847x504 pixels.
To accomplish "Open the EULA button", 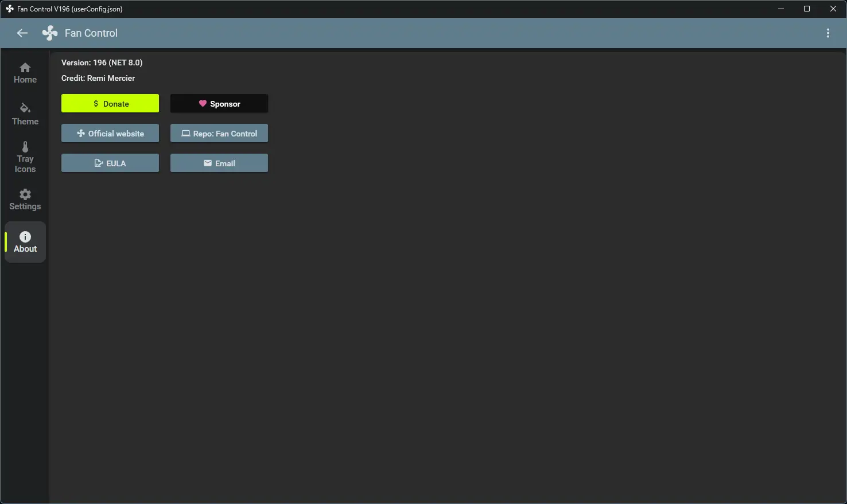I will [110, 163].
